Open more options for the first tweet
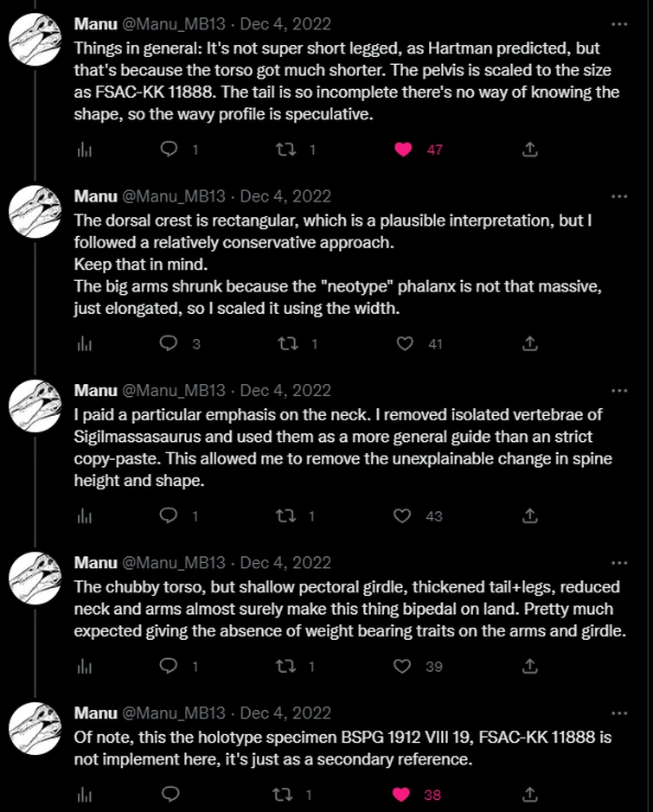This screenshot has height=812, width=653. coord(619,24)
